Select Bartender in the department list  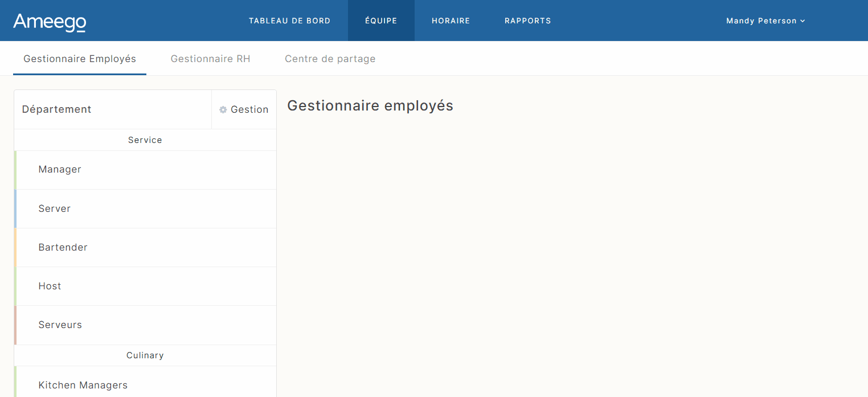click(63, 247)
